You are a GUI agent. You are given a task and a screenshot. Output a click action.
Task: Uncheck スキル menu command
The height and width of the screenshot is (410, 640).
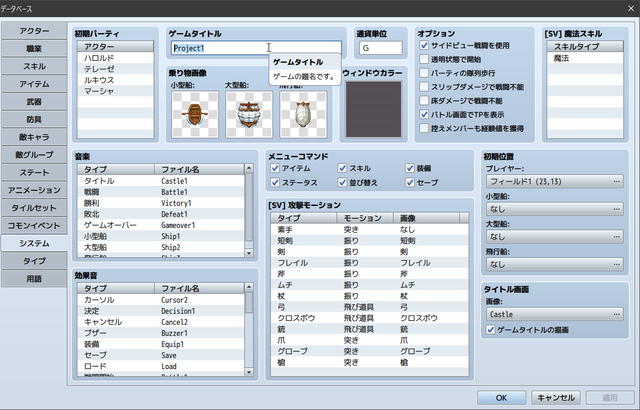click(342, 168)
